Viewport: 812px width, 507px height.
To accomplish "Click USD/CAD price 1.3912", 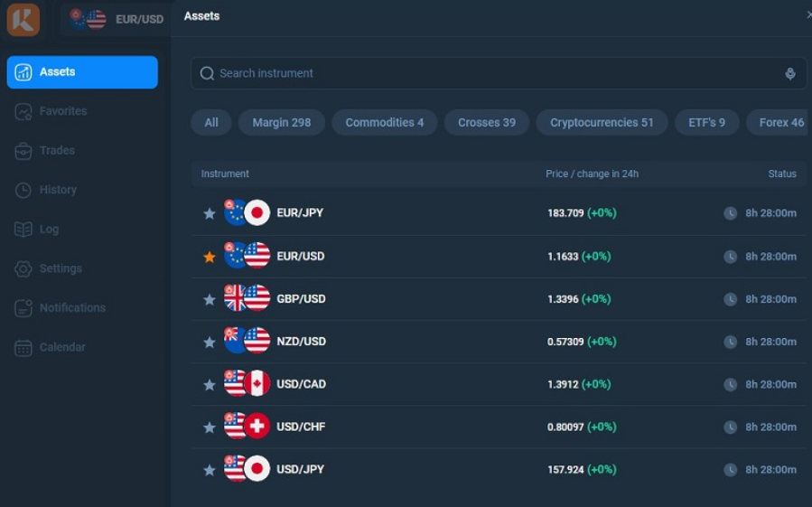I will pyautogui.click(x=563, y=384).
